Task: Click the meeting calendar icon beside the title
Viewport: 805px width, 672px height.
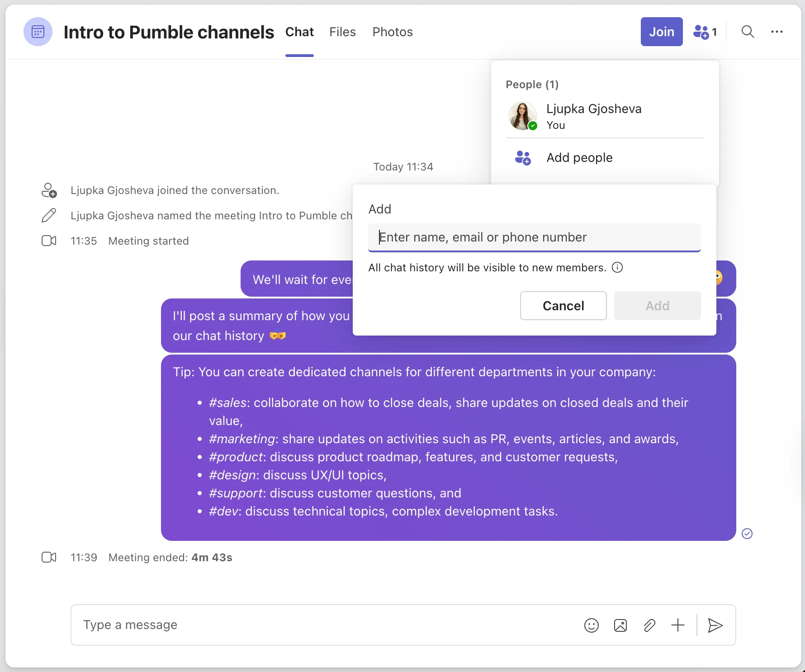Action: click(38, 32)
